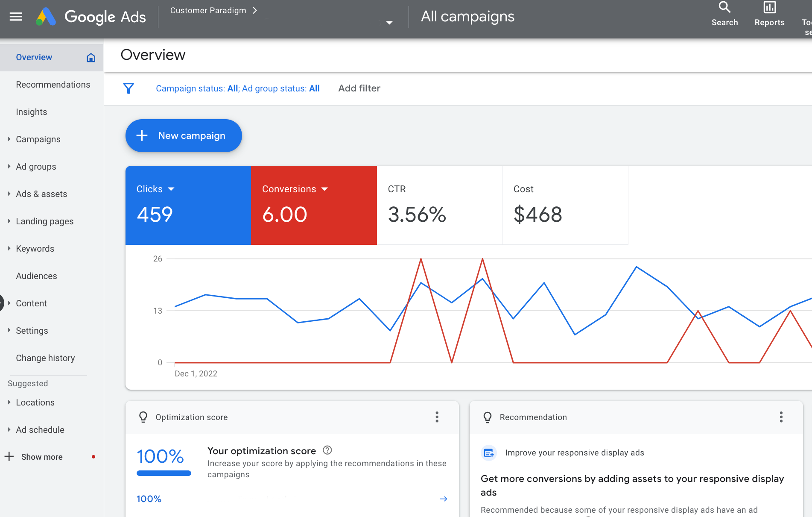Create a New campaign
Image resolution: width=812 pixels, height=517 pixels.
pyautogui.click(x=183, y=135)
